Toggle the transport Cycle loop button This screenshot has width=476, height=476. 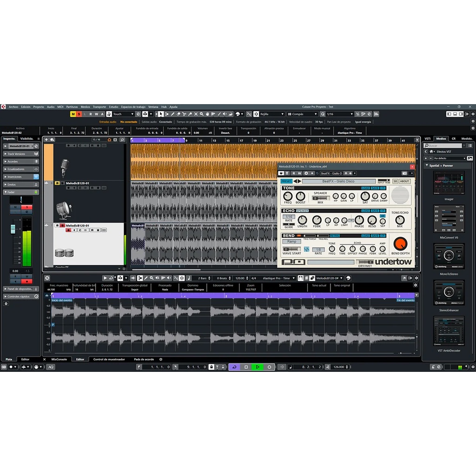click(234, 367)
